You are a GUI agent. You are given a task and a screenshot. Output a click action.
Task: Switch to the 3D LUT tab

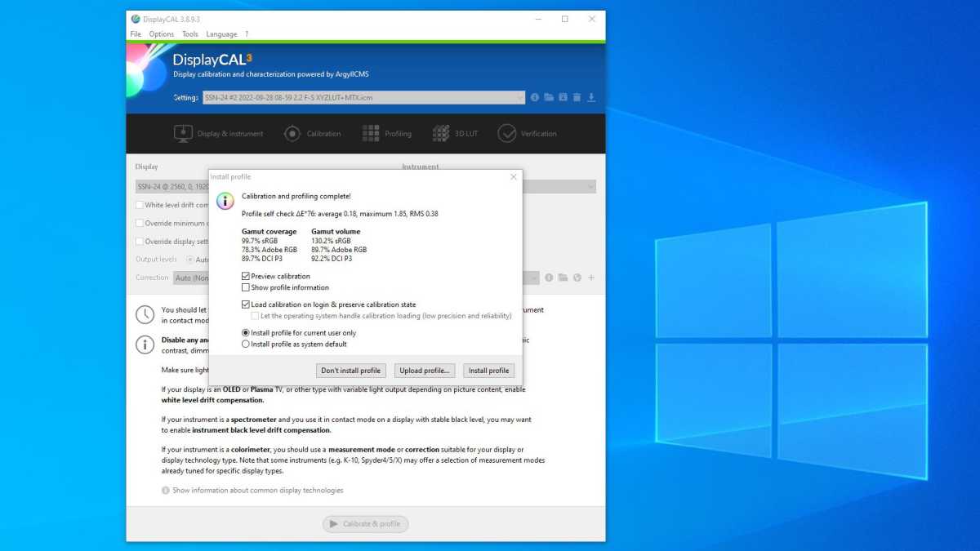click(x=456, y=133)
